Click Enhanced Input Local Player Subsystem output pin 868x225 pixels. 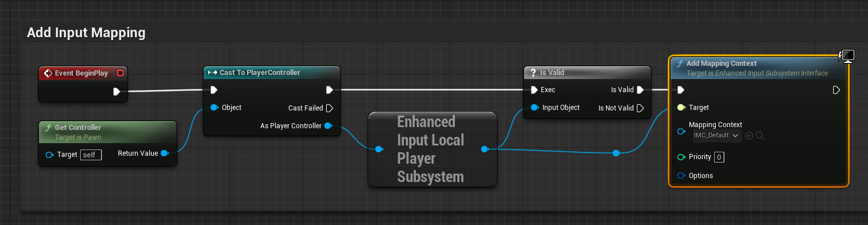485,149
